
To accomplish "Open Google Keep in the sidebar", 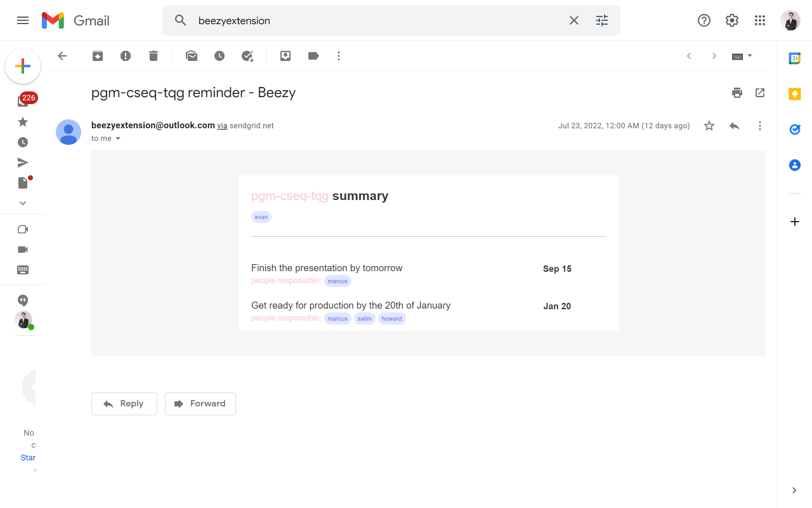I will click(x=794, y=94).
